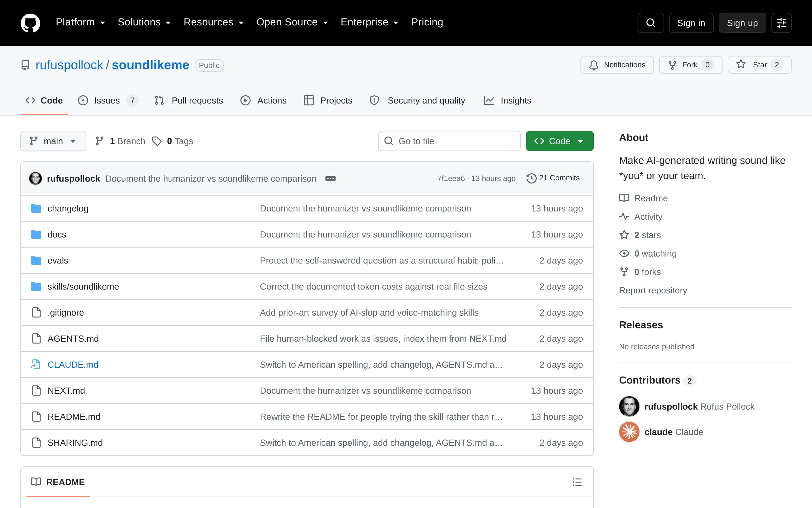Open the soundlikeme repository name link
Image resolution: width=812 pixels, height=508 pixels.
150,65
